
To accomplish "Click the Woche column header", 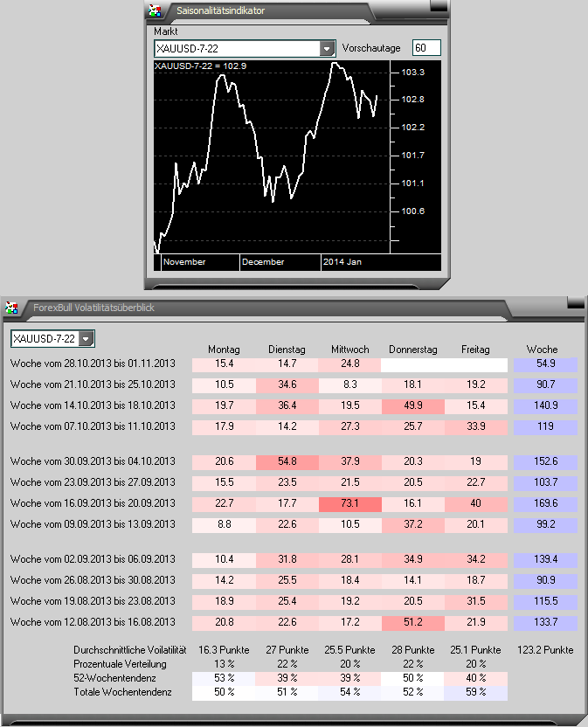I will (x=542, y=349).
